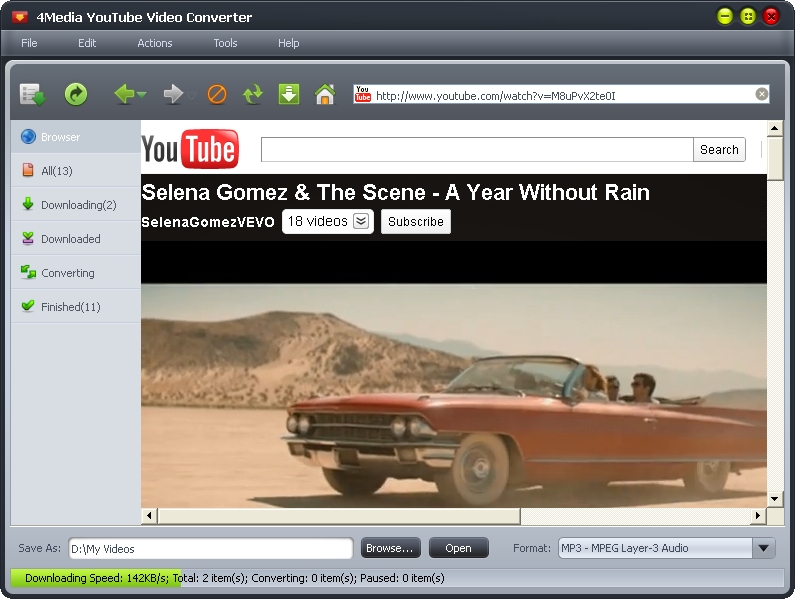
Task: Click the vertical scrollbar thumb
Action: tap(775, 158)
